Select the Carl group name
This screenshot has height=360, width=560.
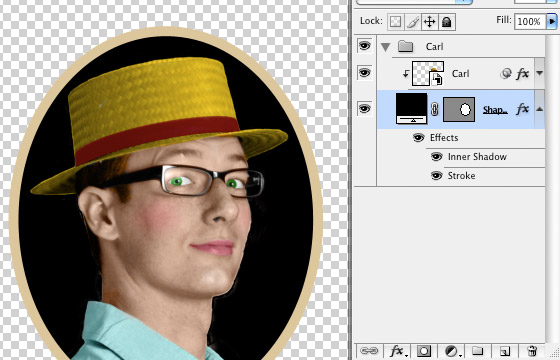[434, 47]
